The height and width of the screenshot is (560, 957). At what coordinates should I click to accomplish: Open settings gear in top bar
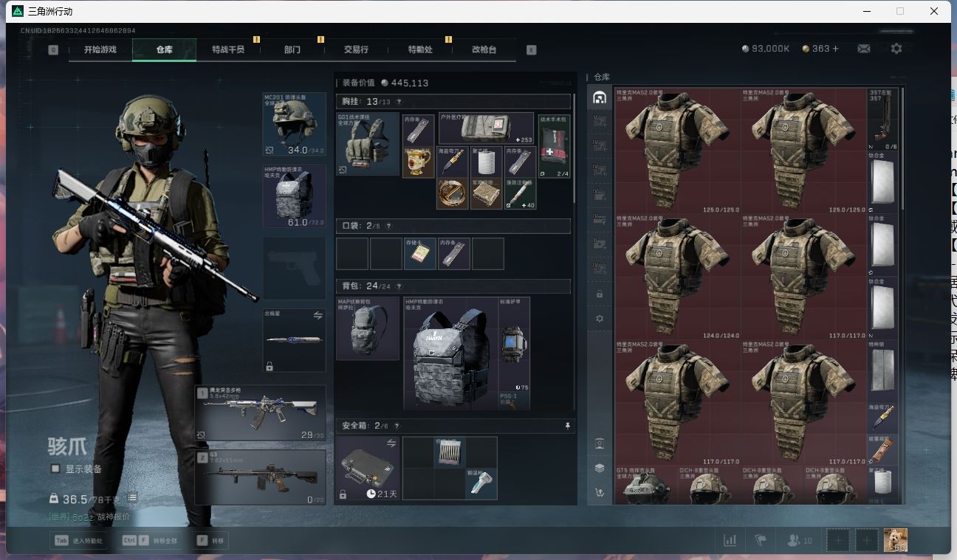pos(896,49)
